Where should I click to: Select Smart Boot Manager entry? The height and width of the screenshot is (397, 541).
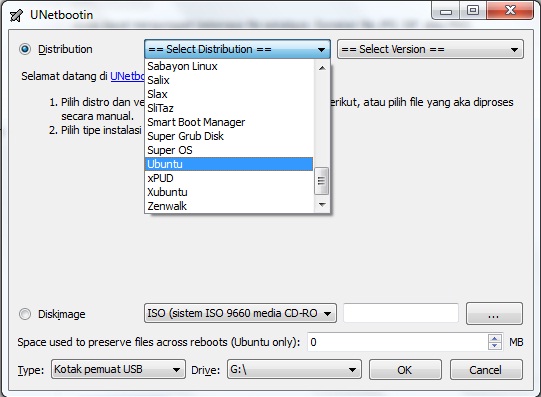[229, 122]
